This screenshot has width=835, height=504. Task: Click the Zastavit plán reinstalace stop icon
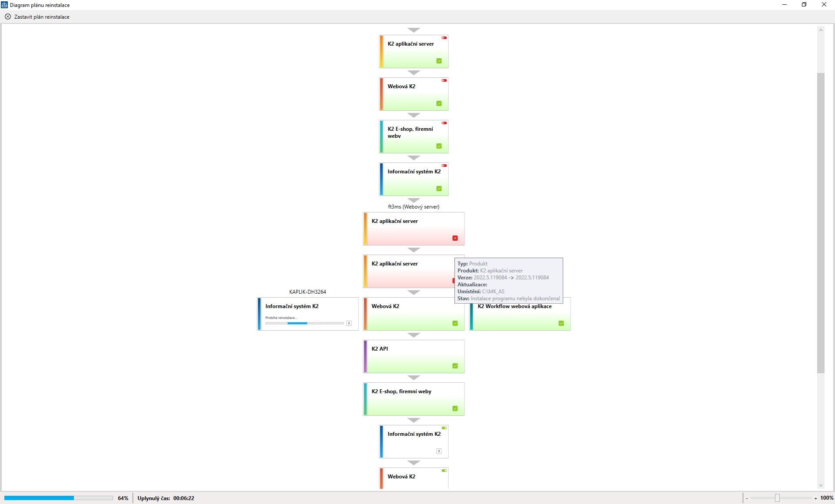click(8, 17)
